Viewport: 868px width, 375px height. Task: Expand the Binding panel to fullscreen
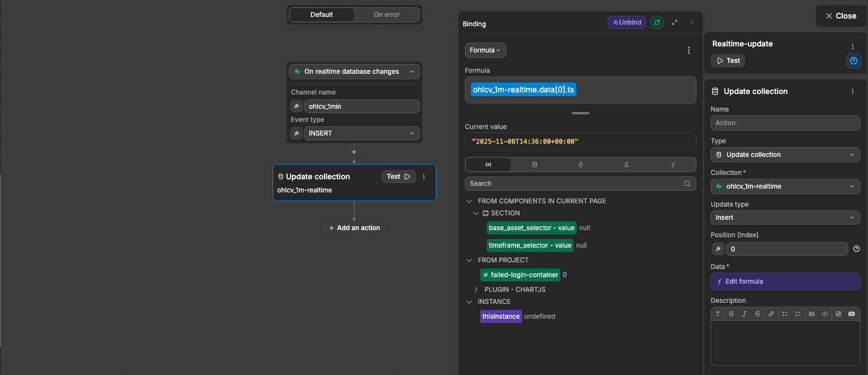tap(675, 22)
